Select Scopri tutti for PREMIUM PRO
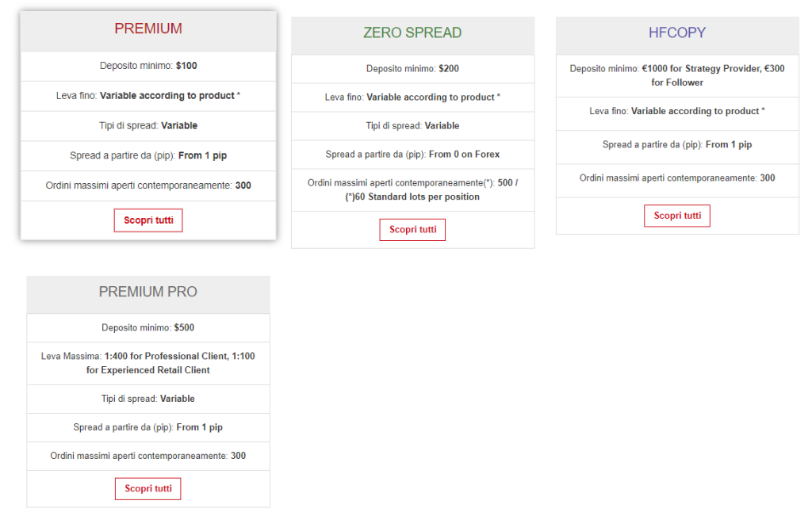This screenshot has width=812, height=516. click(x=148, y=488)
